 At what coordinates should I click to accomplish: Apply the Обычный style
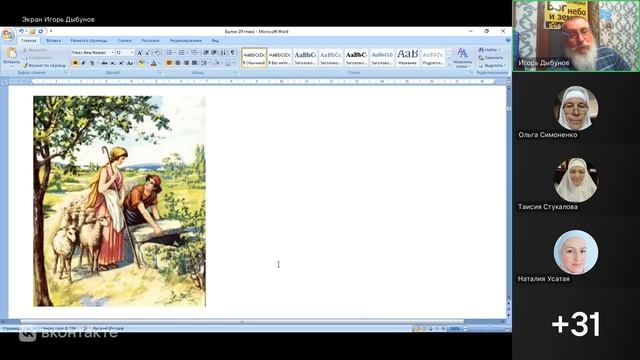pos(254,58)
